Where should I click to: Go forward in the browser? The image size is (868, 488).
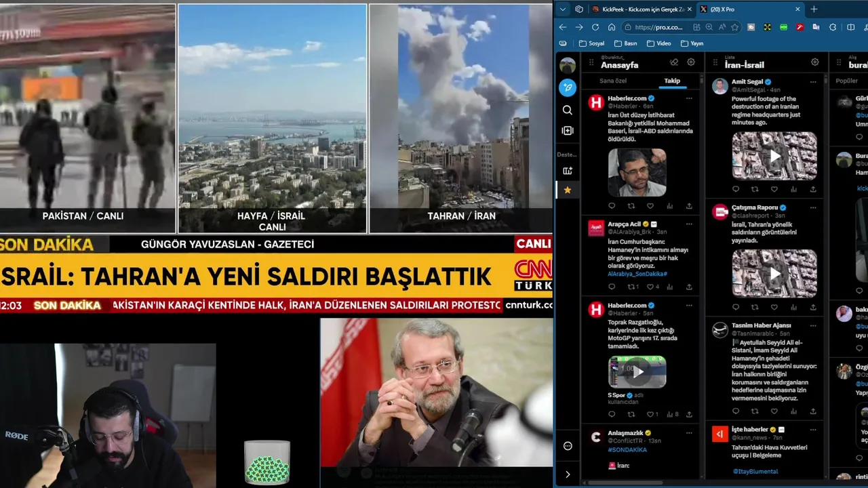pyautogui.click(x=579, y=27)
